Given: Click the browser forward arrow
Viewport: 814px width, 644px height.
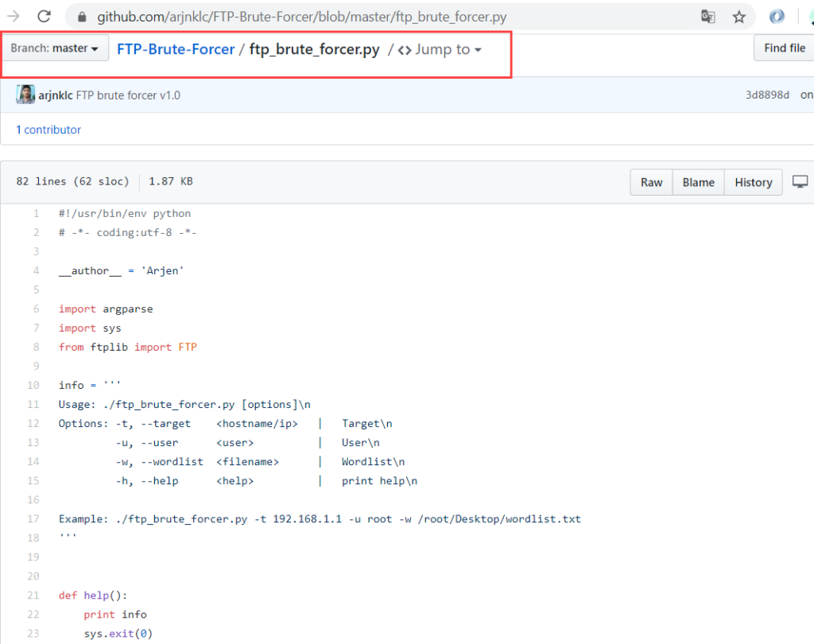Looking at the screenshot, I should point(14,17).
